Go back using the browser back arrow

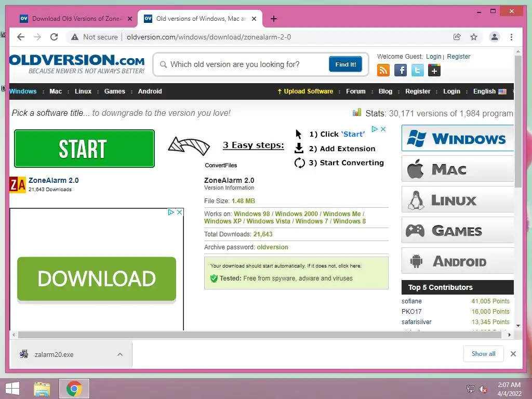21,37
